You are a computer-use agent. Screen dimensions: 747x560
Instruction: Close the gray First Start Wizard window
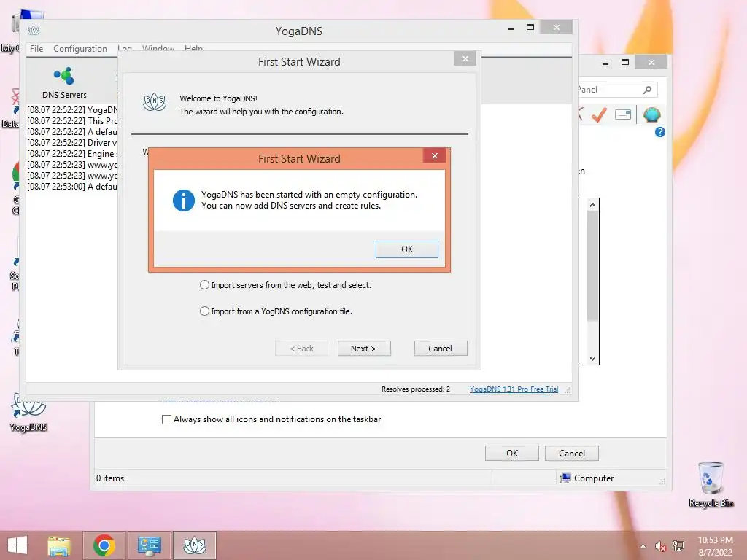point(465,58)
